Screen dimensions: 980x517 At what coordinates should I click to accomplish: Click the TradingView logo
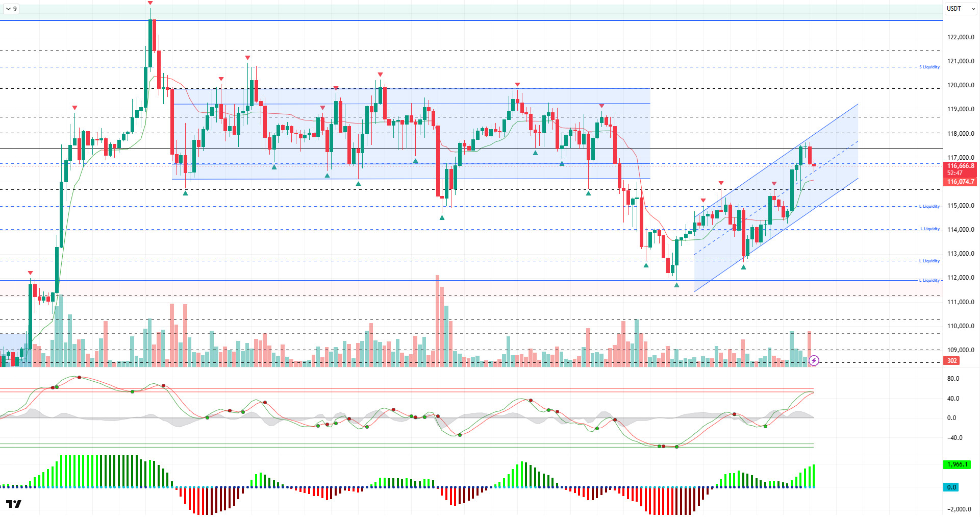coord(14,504)
